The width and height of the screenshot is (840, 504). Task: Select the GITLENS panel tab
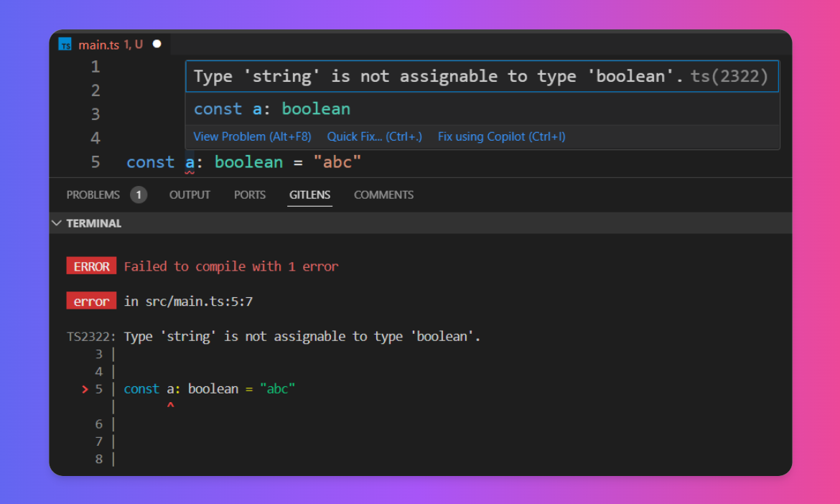[x=309, y=195]
